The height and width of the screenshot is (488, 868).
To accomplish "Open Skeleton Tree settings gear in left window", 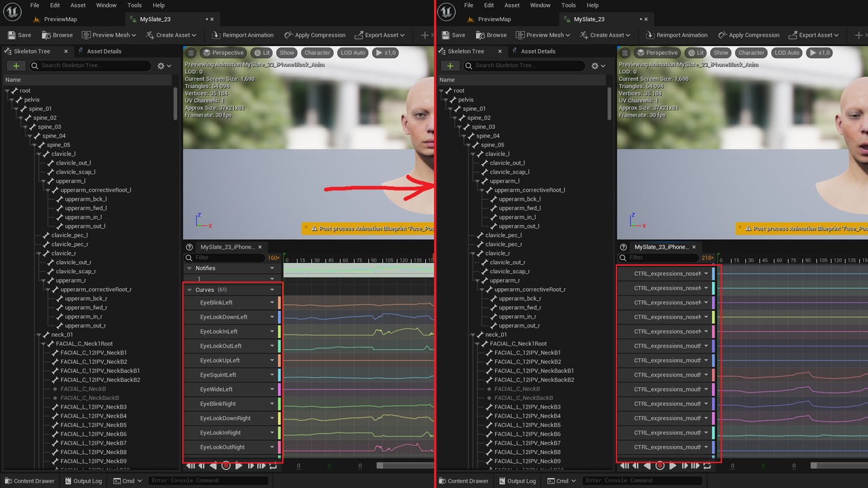I will point(164,66).
